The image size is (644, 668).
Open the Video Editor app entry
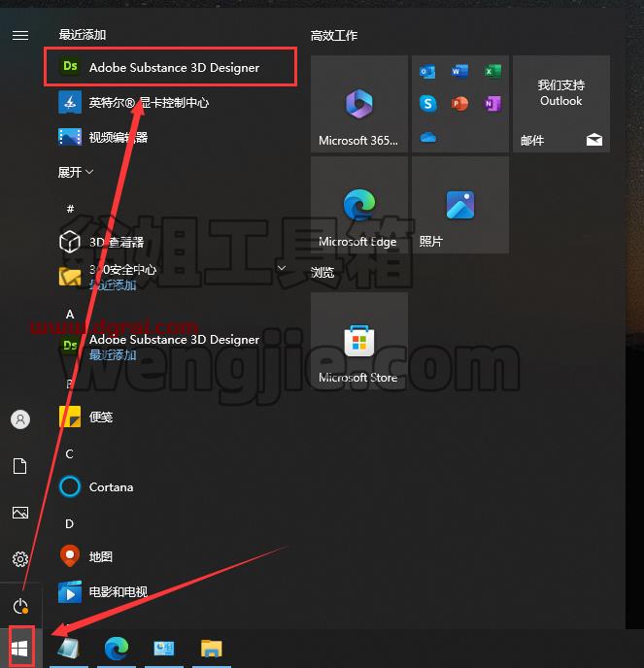click(x=171, y=137)
